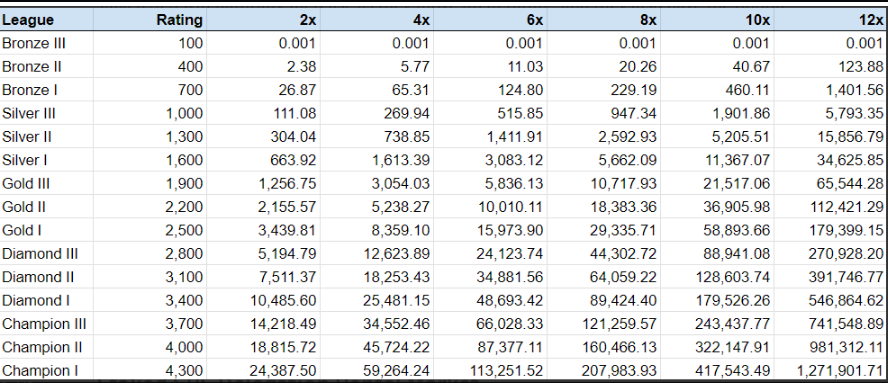Select the Rating header cell
This screenshot has width=888, height=383.
click(150, 20)
